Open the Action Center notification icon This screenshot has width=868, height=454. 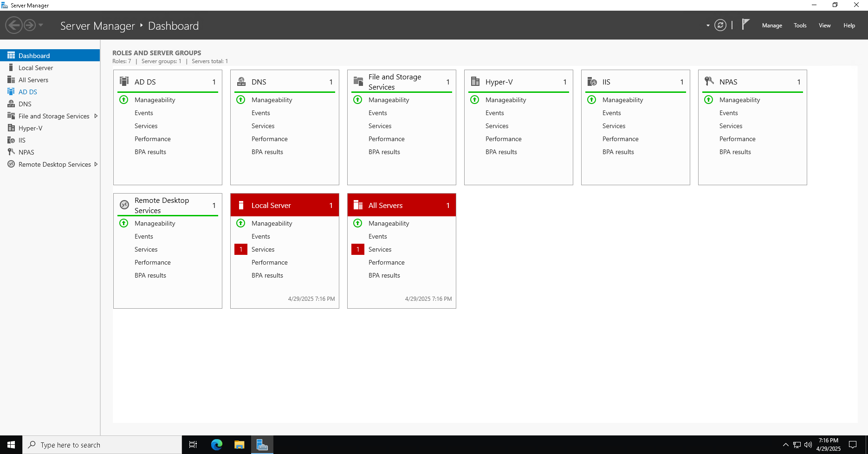click(x=853, y=445)
